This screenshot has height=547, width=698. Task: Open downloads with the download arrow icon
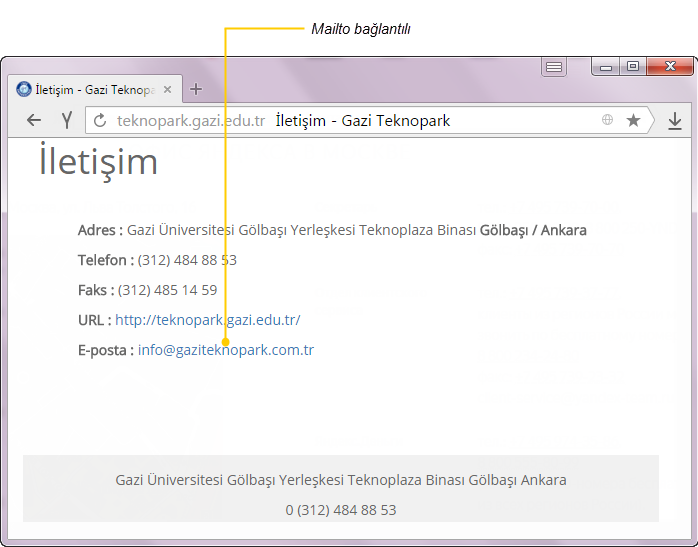tap(675, 121)
